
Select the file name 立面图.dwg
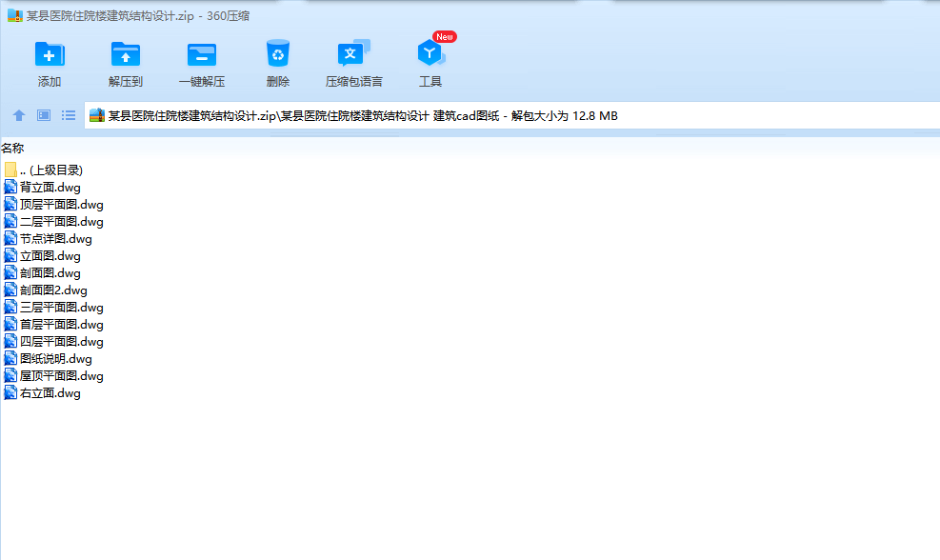50,255
